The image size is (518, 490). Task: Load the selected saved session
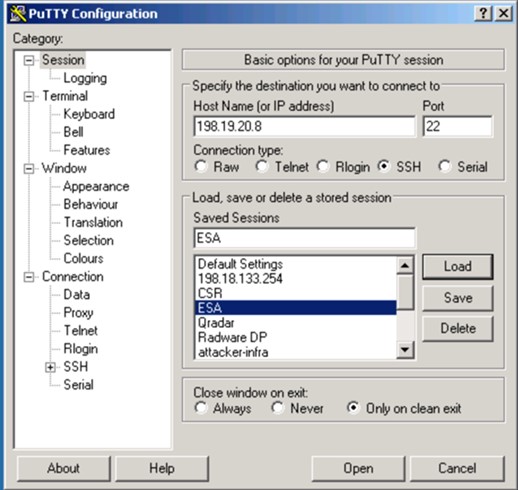pos(458,266)
